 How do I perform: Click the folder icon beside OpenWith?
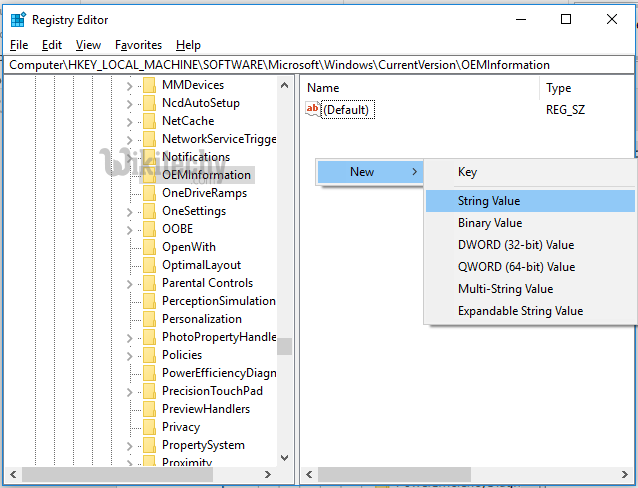click(148, 247)
